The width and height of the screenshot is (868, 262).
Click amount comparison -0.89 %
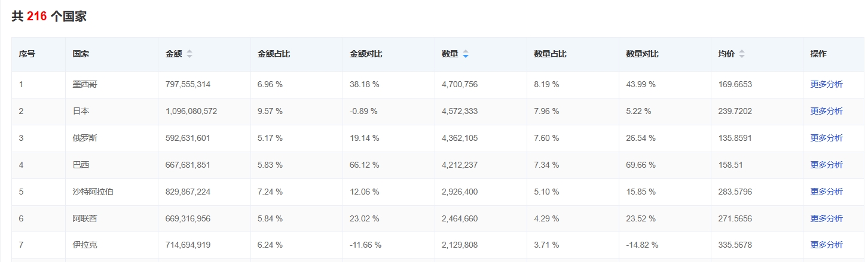(x=364, y=111)
